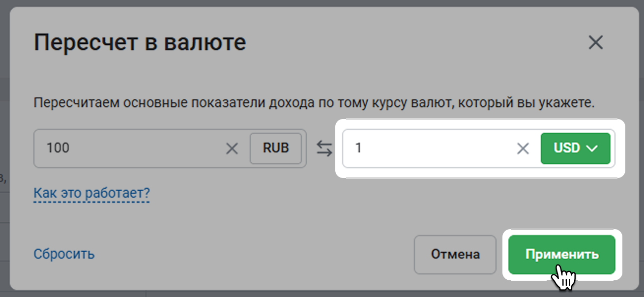Focus the input field containing 1
This screenshot has height=297, width=644.
(x=428, y=148)
